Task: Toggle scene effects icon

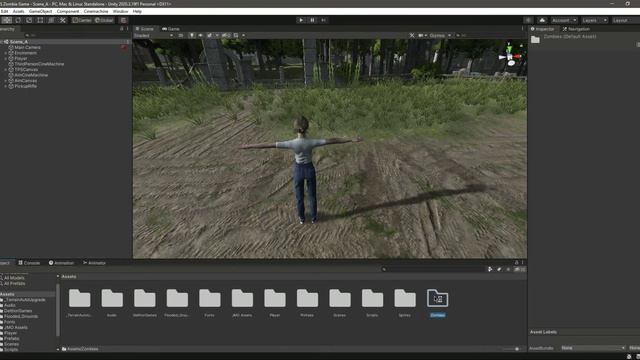Action: [x=209, y=36]
